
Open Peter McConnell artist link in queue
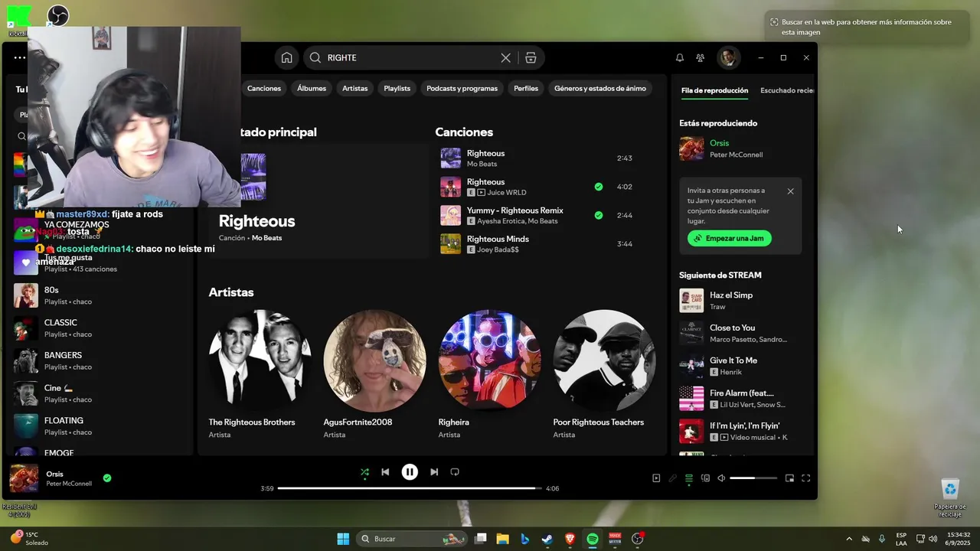[x=736, y=155]
